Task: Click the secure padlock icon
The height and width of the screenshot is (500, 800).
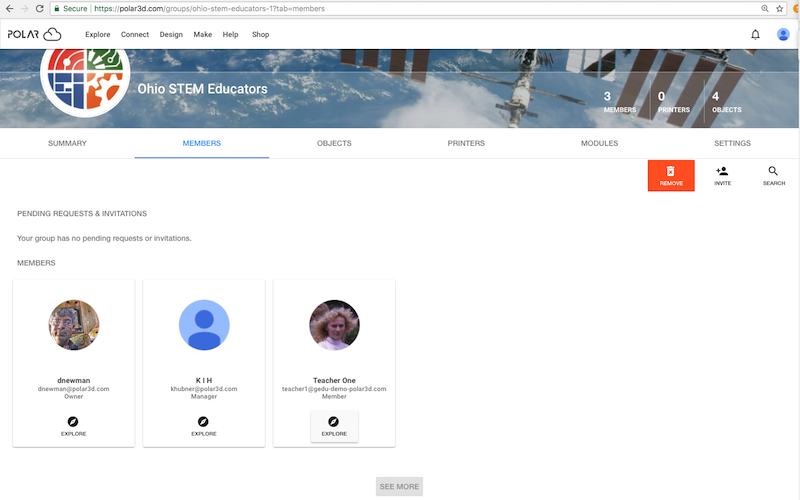Action: (x=57, y=9)
